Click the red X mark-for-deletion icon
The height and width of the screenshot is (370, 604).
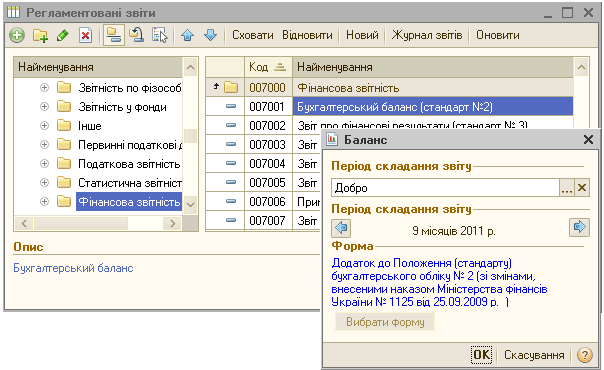click(85, 35)
